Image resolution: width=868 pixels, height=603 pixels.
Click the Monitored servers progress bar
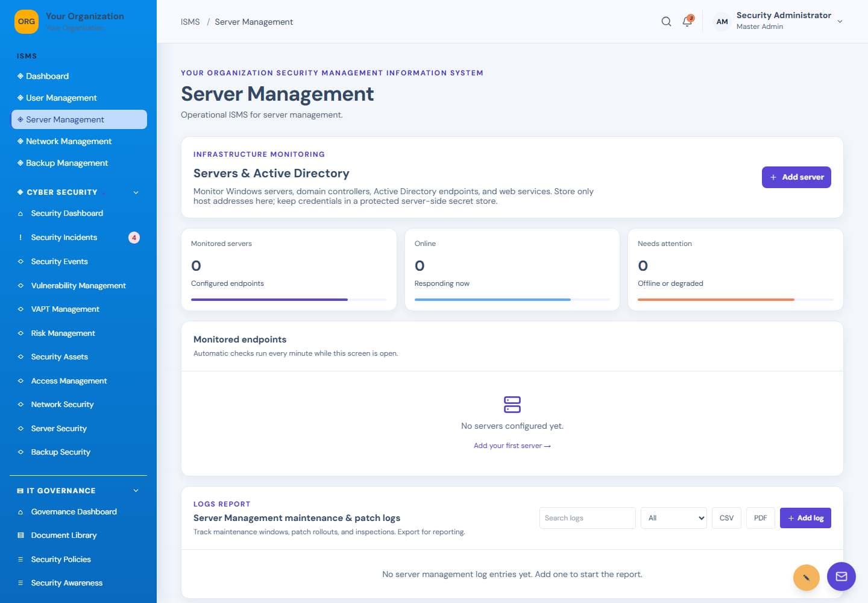[289, 300]
